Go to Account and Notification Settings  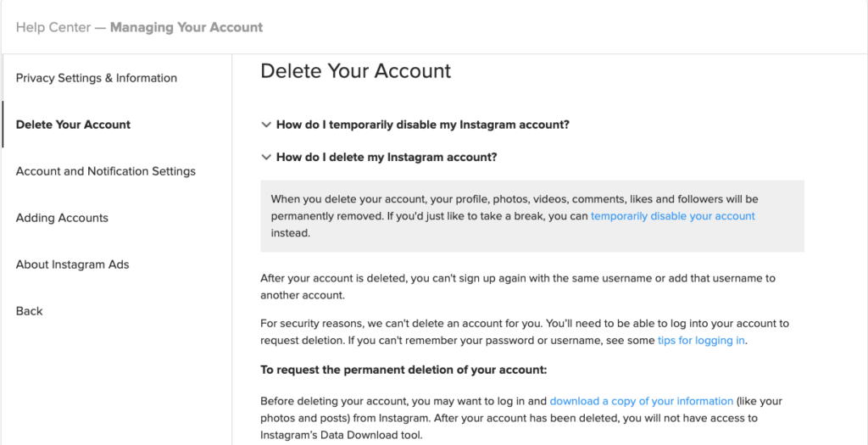click(106, 171)
